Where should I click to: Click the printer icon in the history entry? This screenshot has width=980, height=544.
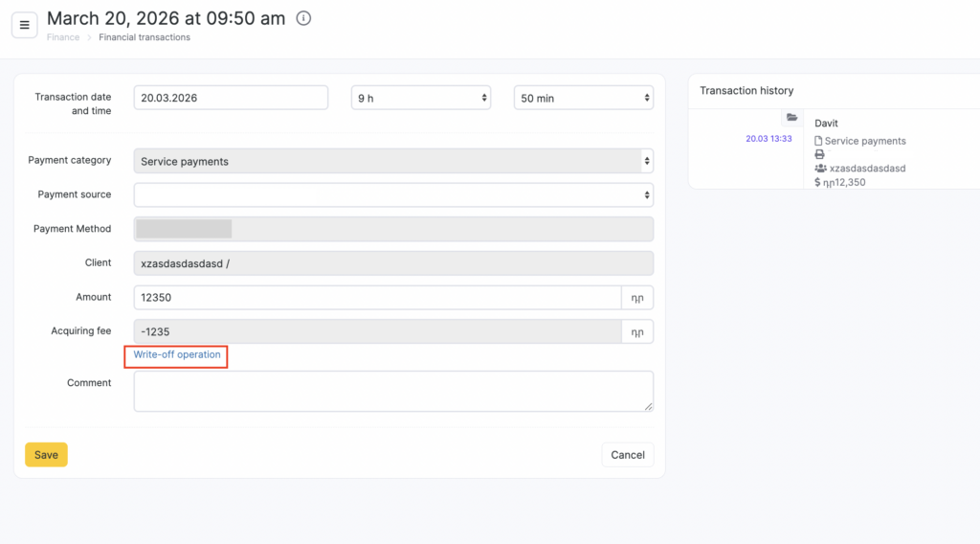[819, 154]
